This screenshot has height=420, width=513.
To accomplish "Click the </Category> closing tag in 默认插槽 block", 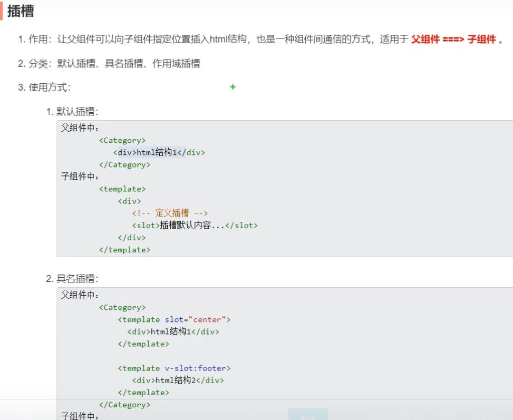I will 124,164.
